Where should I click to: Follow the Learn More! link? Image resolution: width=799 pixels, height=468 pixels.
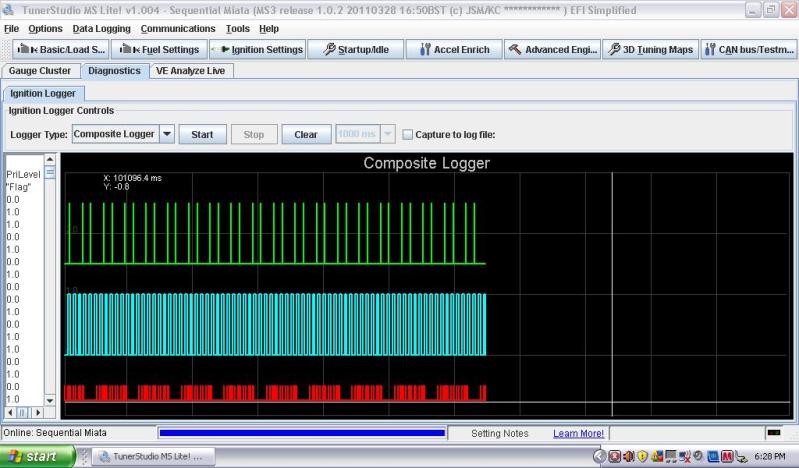pos(578,433)
